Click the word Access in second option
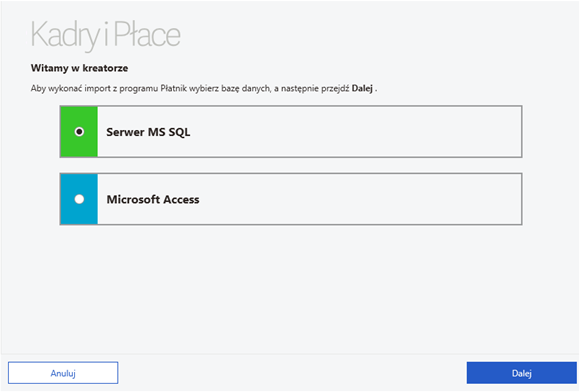 (x=181, y=199)
